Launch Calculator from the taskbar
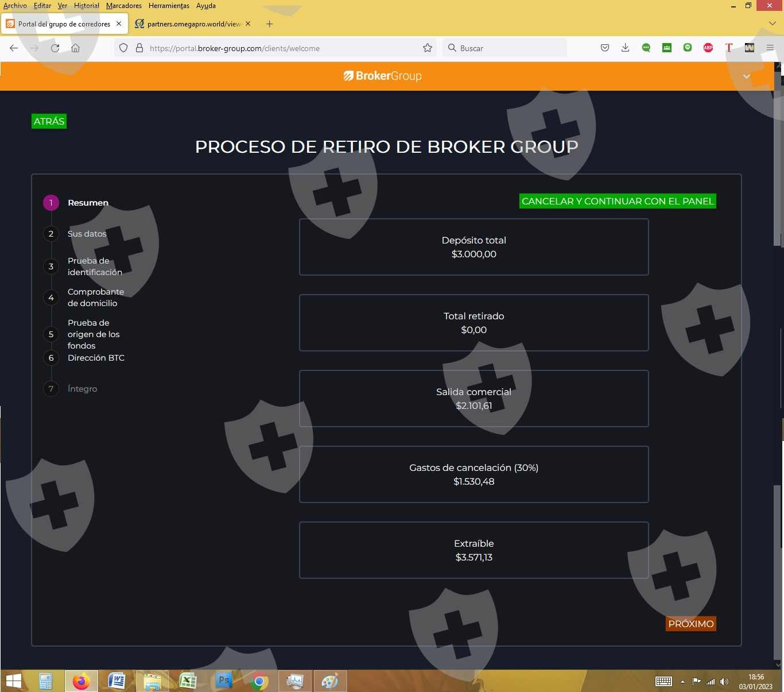The image size is (784, 692). click(x=46, y=681)
